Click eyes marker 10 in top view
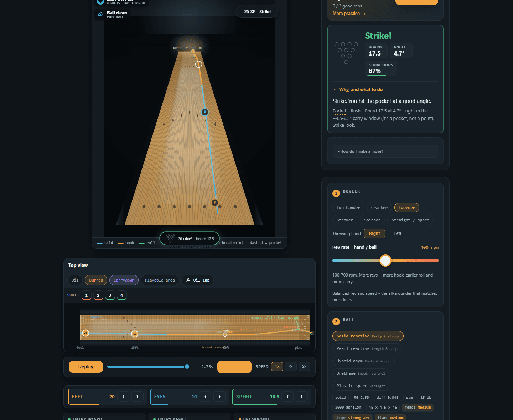The image size is (513, 420). [x=135, y=334]
